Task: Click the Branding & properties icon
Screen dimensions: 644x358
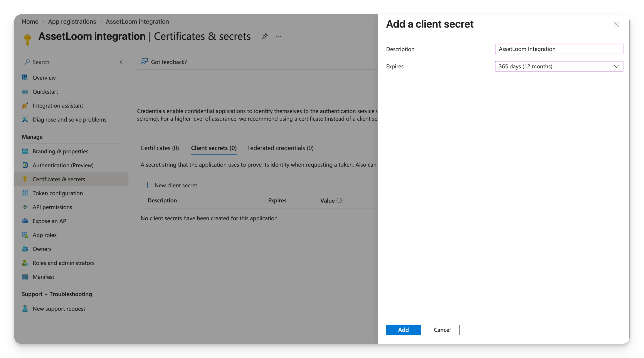Action: coord(25,151)
